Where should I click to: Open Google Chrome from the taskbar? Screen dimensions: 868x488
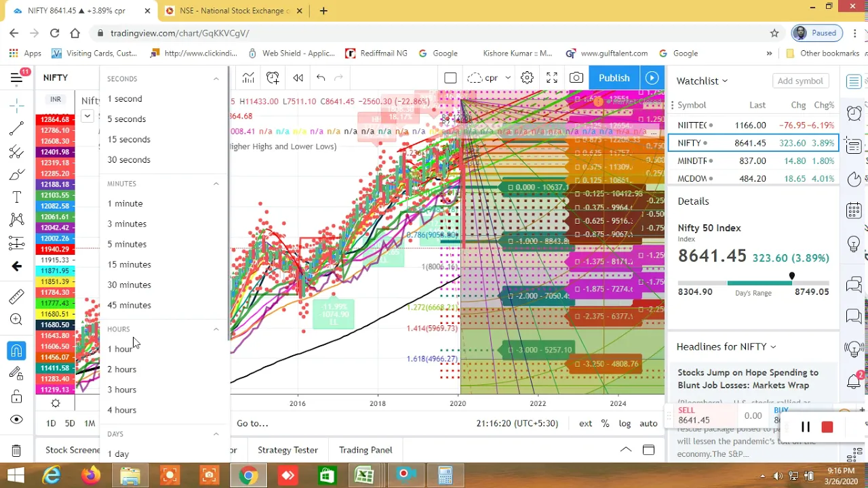pyautogui.click(x=248, y=476)
